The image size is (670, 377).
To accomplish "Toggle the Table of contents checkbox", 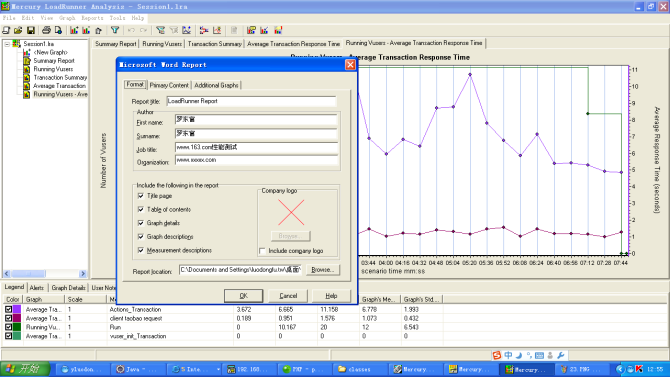I will point(141,209).
